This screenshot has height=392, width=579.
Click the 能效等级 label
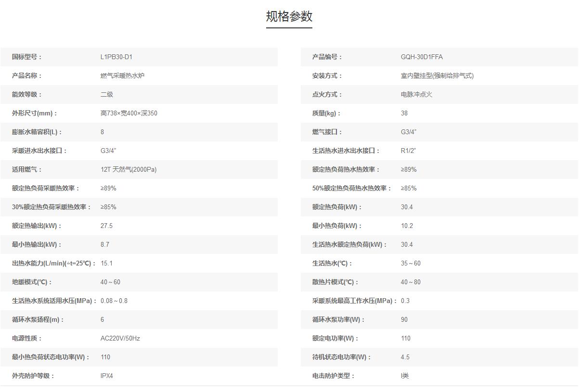tap(27, 94)
